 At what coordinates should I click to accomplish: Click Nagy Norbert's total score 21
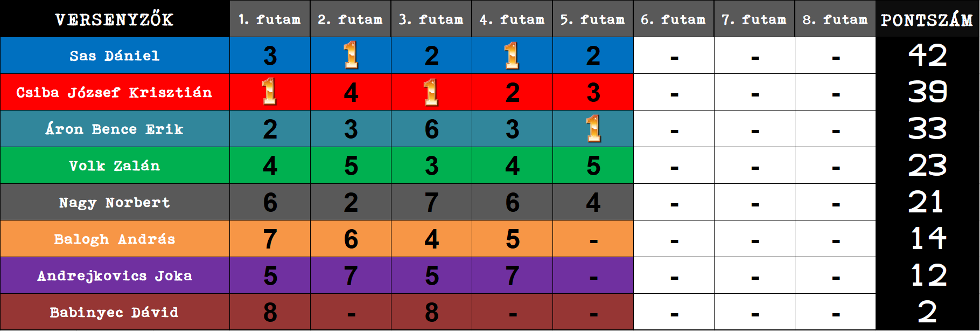pos(926,202)
